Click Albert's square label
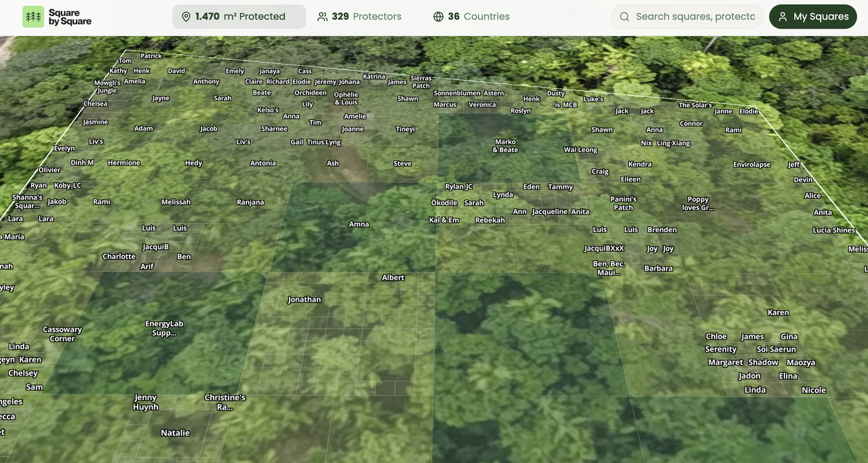The width and height of the screenshot is (868, 463). pyautogui.click(x=393, y=277)
